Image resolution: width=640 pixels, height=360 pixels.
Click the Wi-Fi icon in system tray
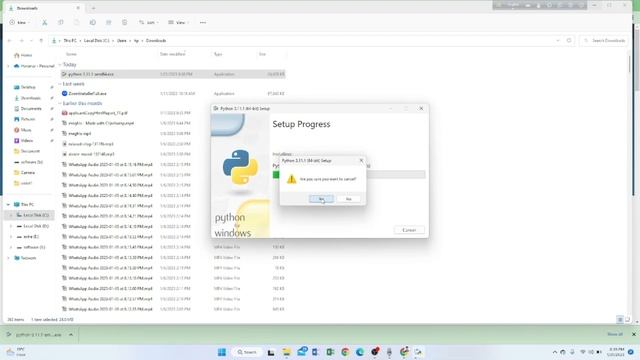click(582, 352)
